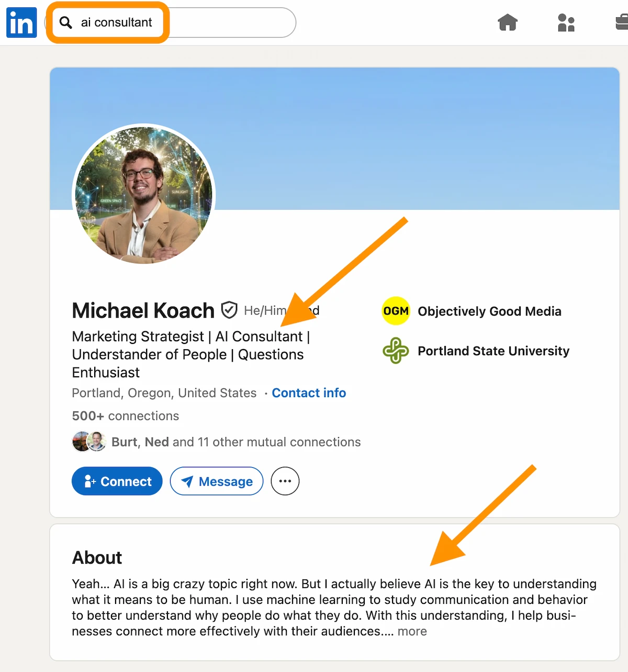The height and width of the screenshot is (672, 628).
Task: Expand the mutual connections list
Action: (x=236, y=442)
